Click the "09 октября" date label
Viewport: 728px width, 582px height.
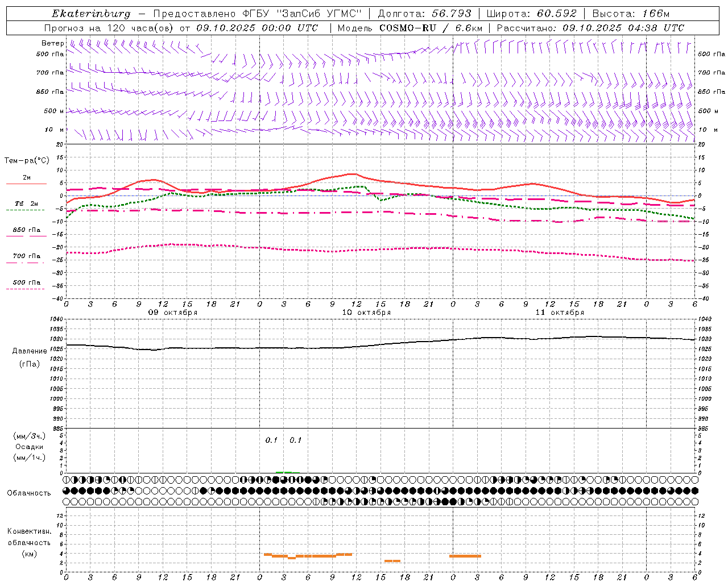click(x=173, y=313)
